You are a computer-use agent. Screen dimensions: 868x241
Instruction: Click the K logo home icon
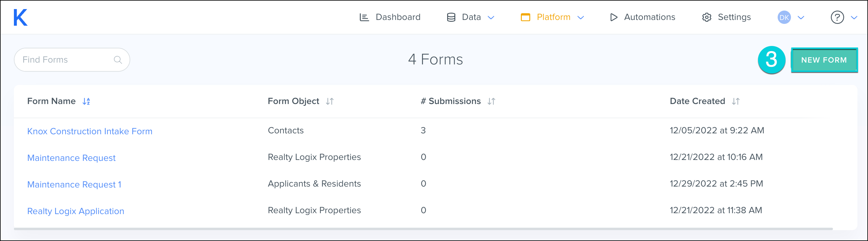click(x=20, y=17)
